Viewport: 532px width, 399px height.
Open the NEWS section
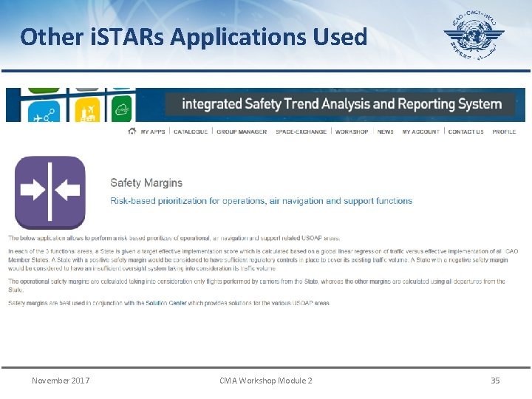pyautogui.click(x=386, y=132)
